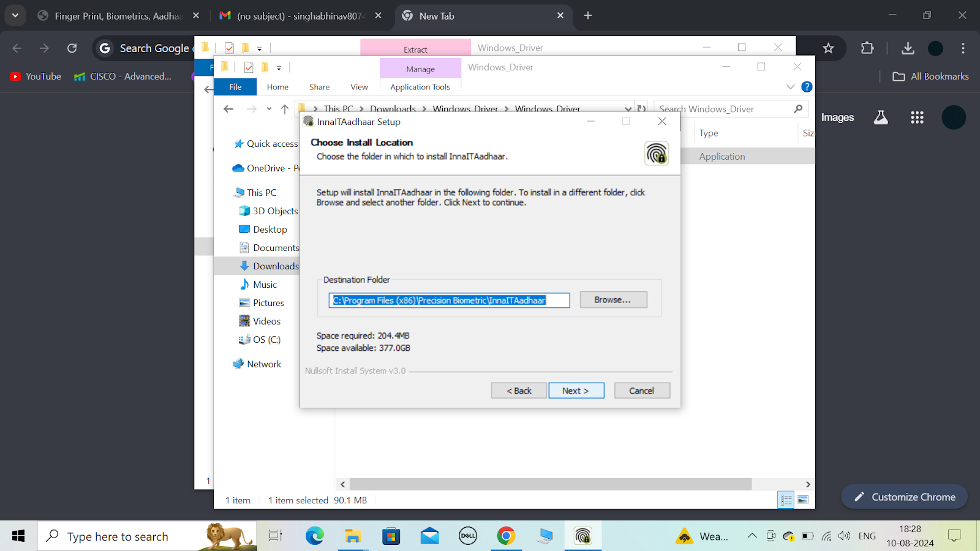980x551 pixels.
Task: Switch to Finger Print, Biometrics Chrome tab
Action: pos(119,16)
